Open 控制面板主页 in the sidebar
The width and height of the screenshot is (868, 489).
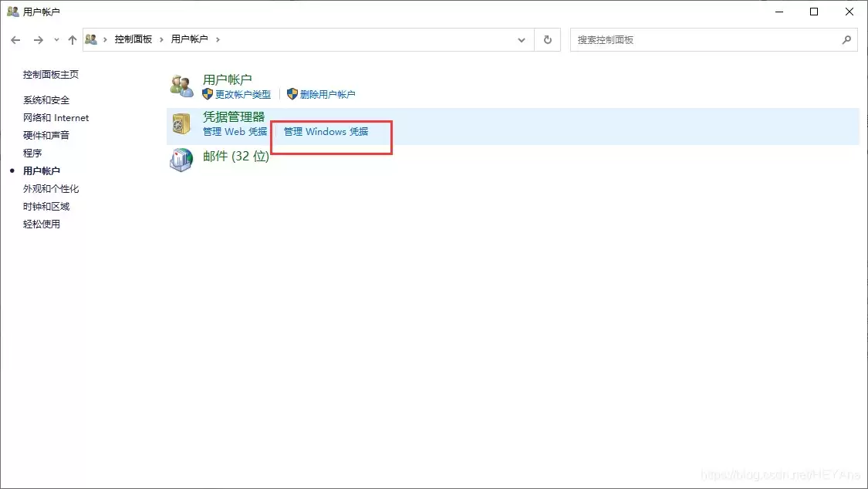tap(51, 75)
